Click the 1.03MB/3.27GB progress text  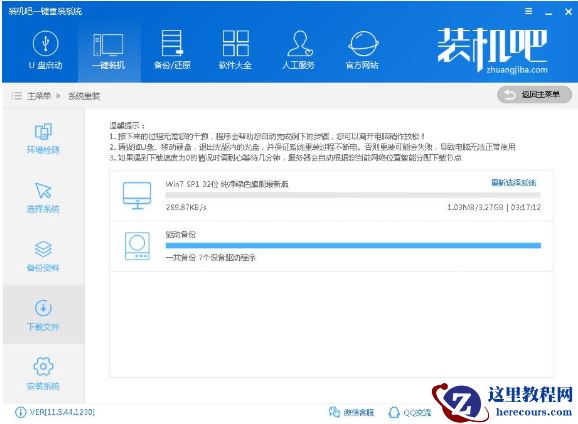pos(475,207)
